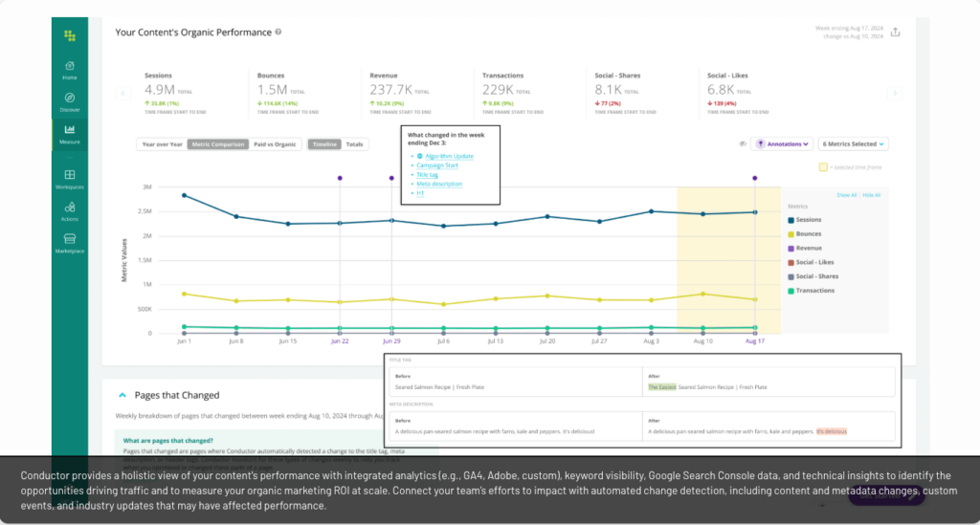
Task: Select the Social - Likes metric card
Action: (x=755, y=93)
